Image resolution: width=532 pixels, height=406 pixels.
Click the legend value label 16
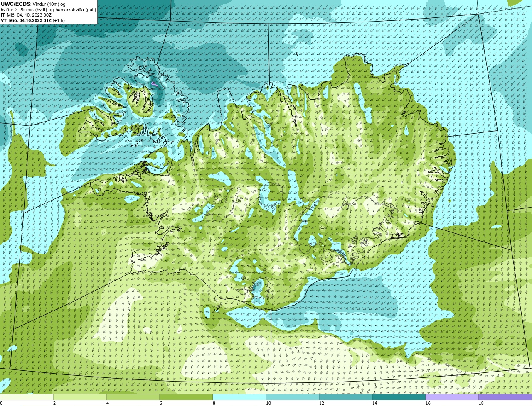pos(428,403)
